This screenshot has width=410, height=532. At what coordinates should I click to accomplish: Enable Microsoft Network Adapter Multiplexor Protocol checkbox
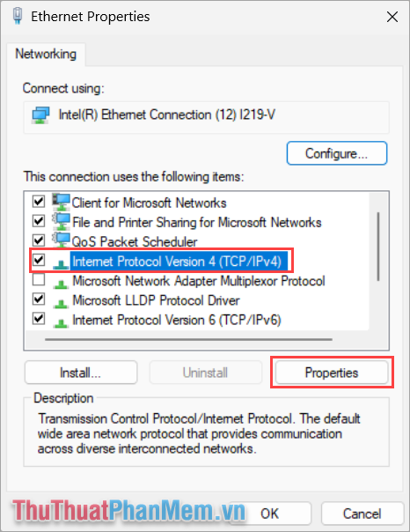click(39, 280)
